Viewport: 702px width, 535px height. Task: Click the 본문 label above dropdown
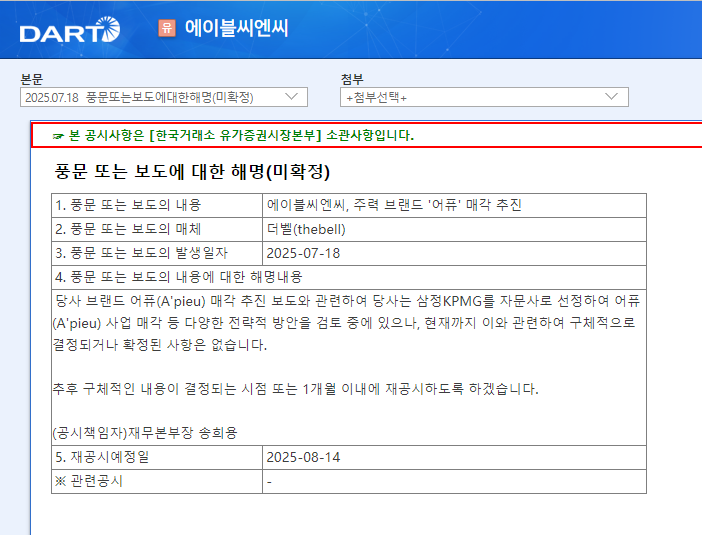click(x=31, y=79)
